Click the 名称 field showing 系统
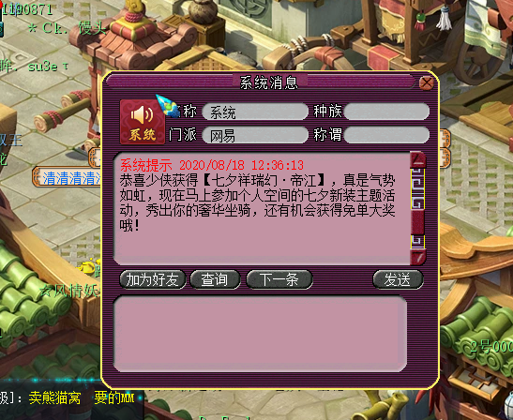Viewport: 513px width, 420px height. [x=255, y=112]
